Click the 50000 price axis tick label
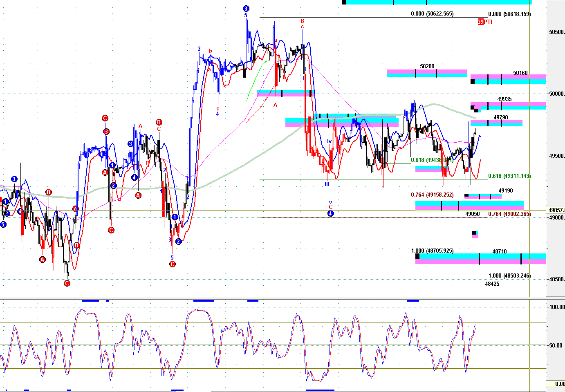Viewport: 565px width, 392px height. click(557, 94)
